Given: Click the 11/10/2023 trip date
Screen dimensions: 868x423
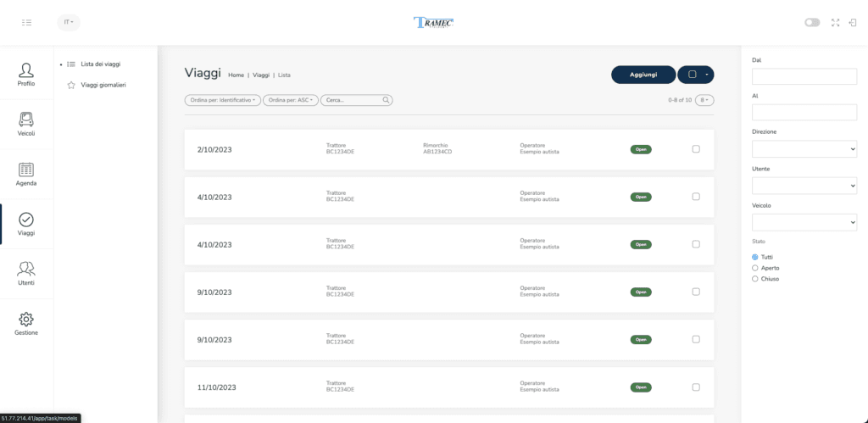Looking at the screenshot, I should (x=216, y=387).
